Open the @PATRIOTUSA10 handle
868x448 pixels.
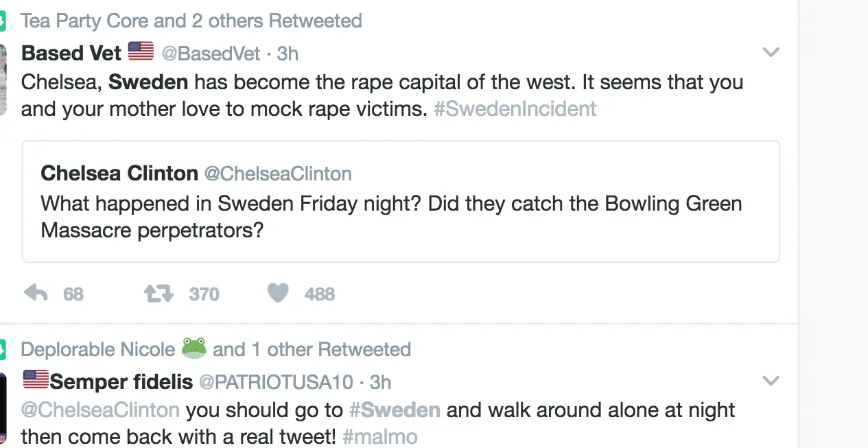coord(276,382)
